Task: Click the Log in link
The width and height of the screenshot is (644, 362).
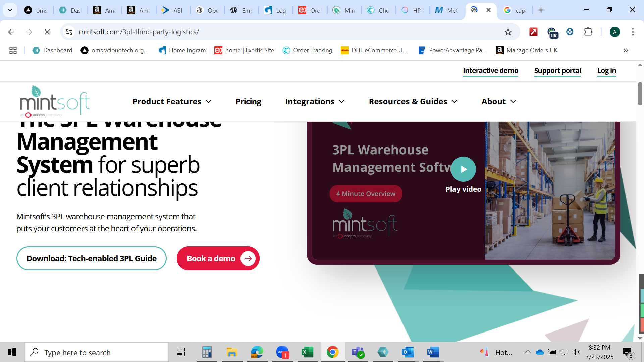Action: 606,71
